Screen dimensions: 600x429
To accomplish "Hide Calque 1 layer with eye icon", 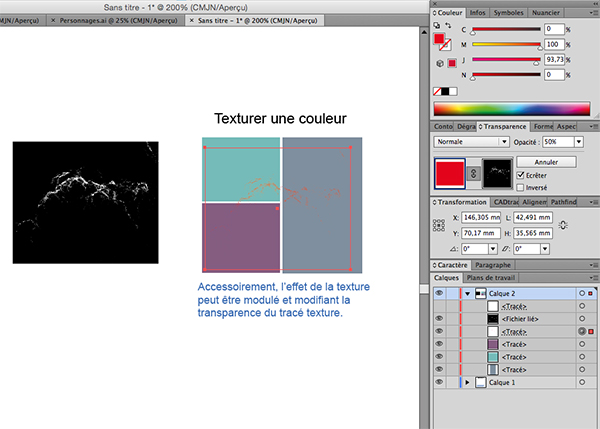I will [x=439, y=382].
